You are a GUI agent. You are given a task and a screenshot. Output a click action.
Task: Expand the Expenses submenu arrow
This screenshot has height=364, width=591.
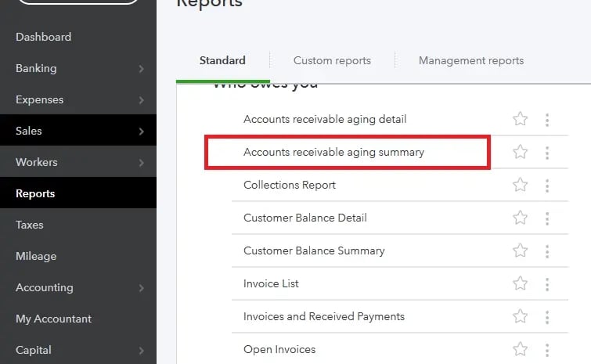pos(142,100)
